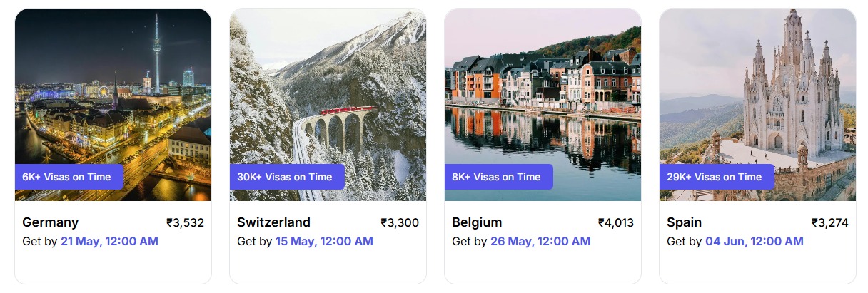The image size is (868, 293).
Task: Click the 8K+ Visas on Time badge
Action: click(x=499, y=177)
